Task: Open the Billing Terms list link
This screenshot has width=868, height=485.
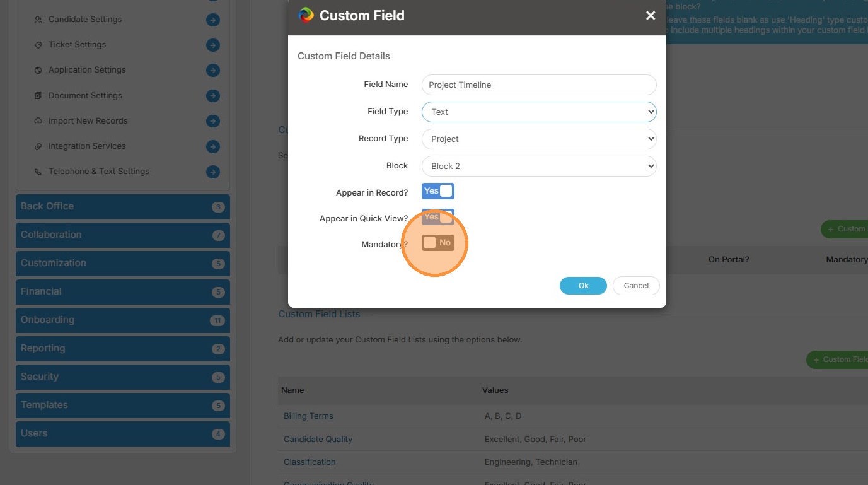Action: tap(308, 416)
